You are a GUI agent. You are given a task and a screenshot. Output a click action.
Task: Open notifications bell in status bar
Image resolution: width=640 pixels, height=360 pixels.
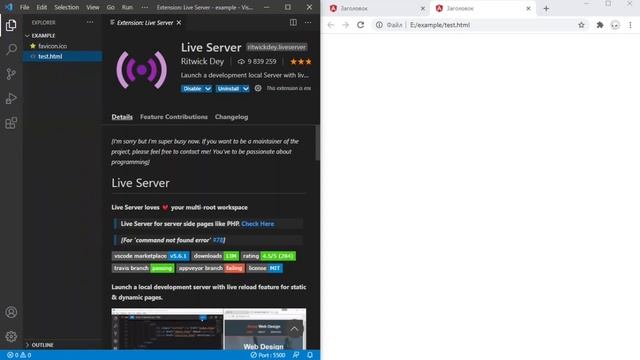(310, 355)
